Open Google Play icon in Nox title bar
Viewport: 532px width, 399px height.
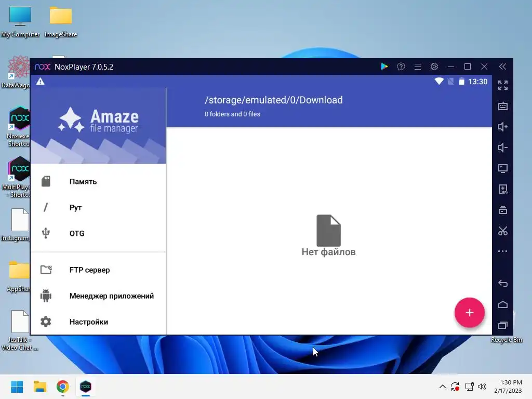384,66
